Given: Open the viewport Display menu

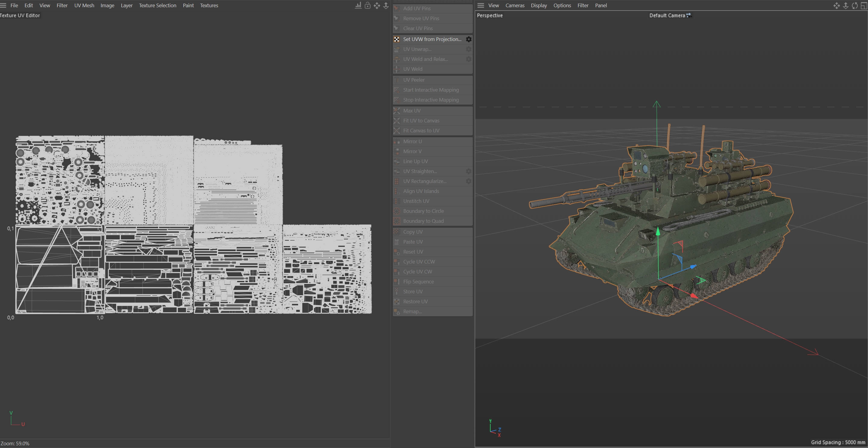Looking at the screenshot, I should pyautogui.click(x=539, y=5).
